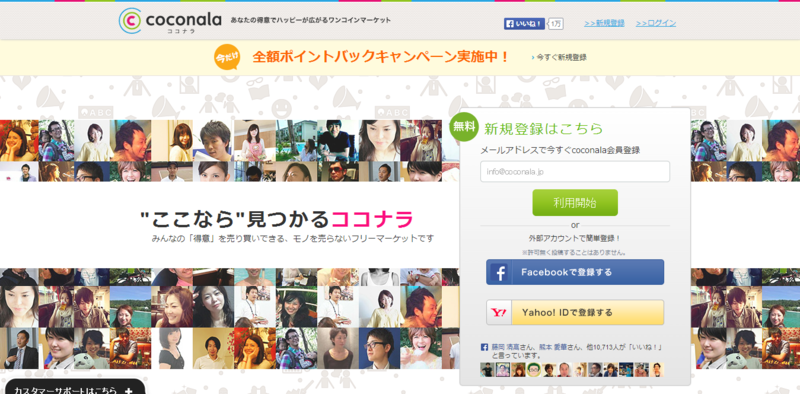Click the "ここなら"見つかるココナラ headline

pos(277,219)
